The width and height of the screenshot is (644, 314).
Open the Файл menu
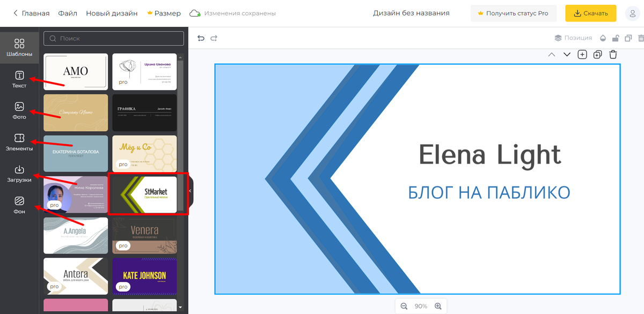click(x=68, y=13)
